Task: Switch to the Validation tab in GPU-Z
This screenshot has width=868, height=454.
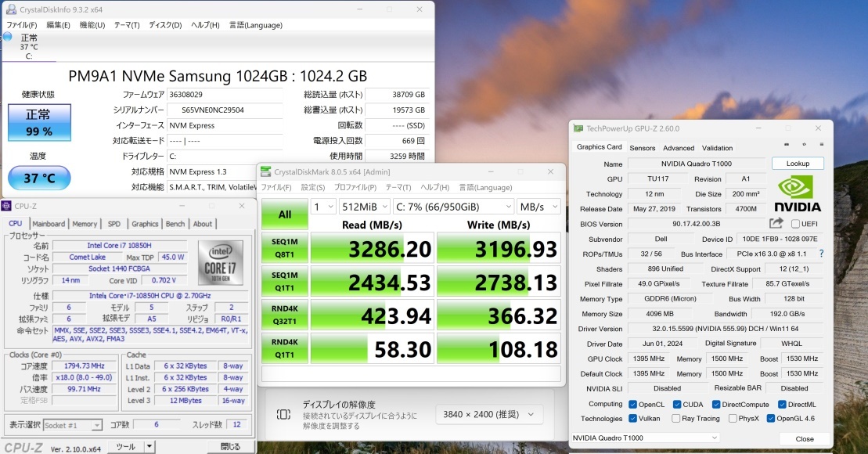Action: (x=718, y=148)
